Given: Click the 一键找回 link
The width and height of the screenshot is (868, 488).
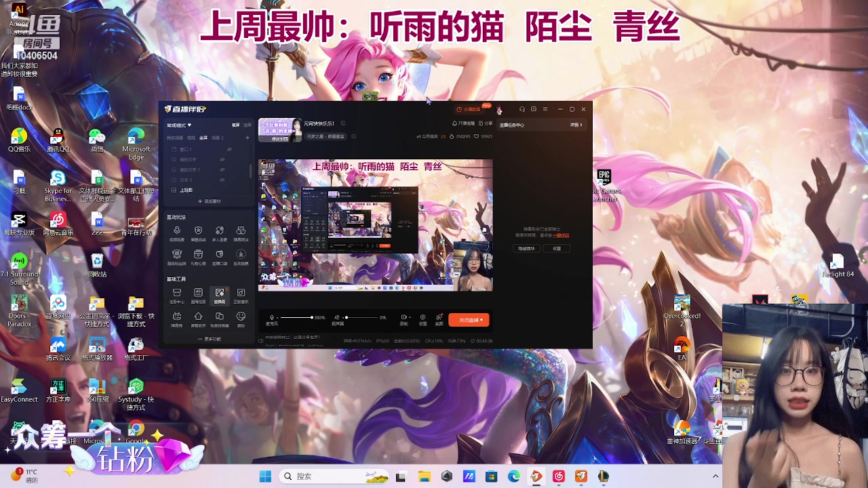Looking at the screenshot, I should click(x=561, y=235).
